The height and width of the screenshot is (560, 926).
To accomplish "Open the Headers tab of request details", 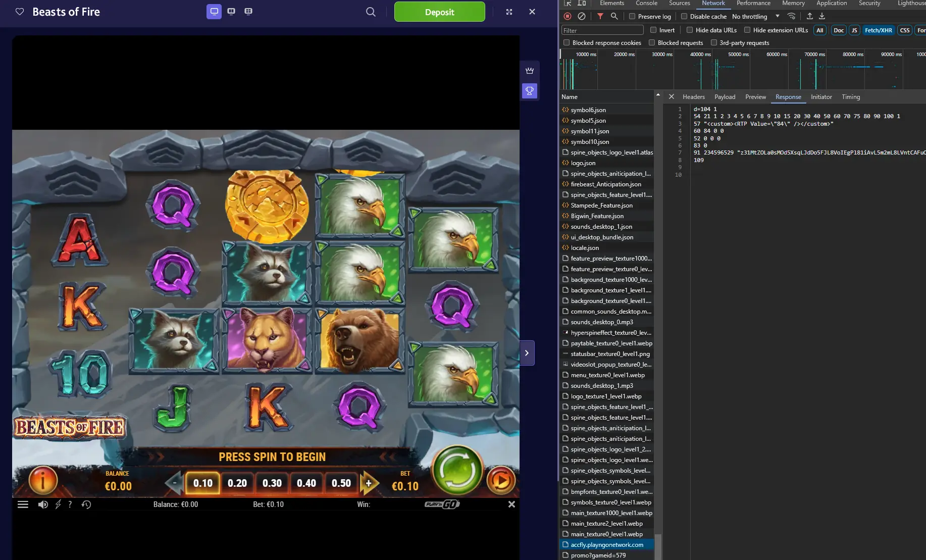I will click(694, 97).
